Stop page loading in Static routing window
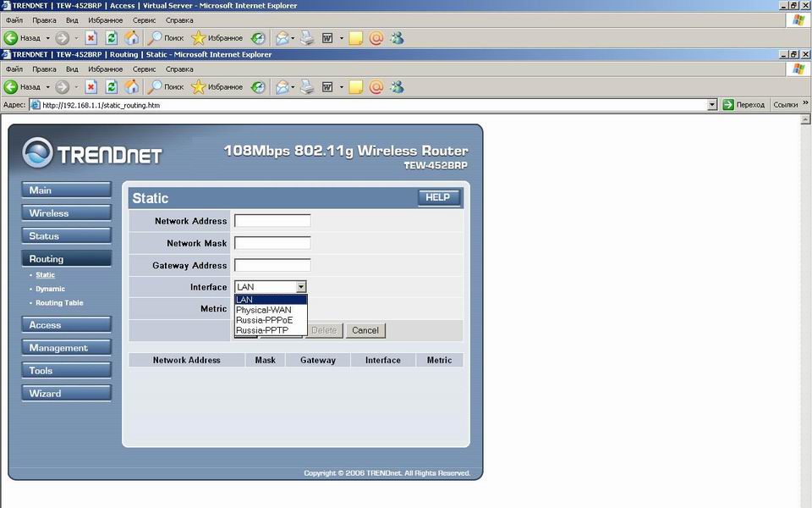 91,86
